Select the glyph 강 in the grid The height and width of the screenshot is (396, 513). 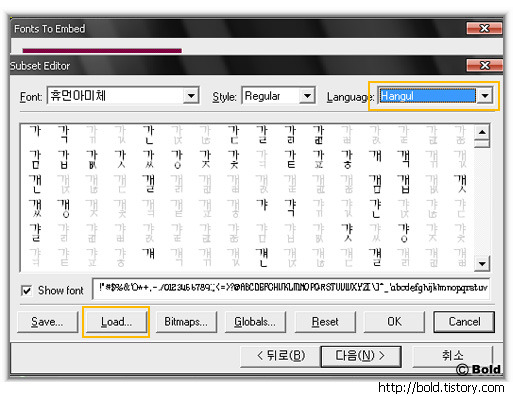[x=177, y=159]
